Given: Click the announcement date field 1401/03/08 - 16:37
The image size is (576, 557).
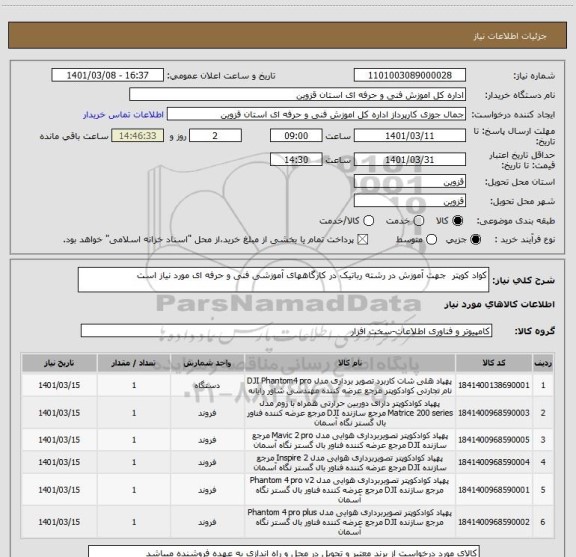Looking at the screenshot, I should coord(108,75).
